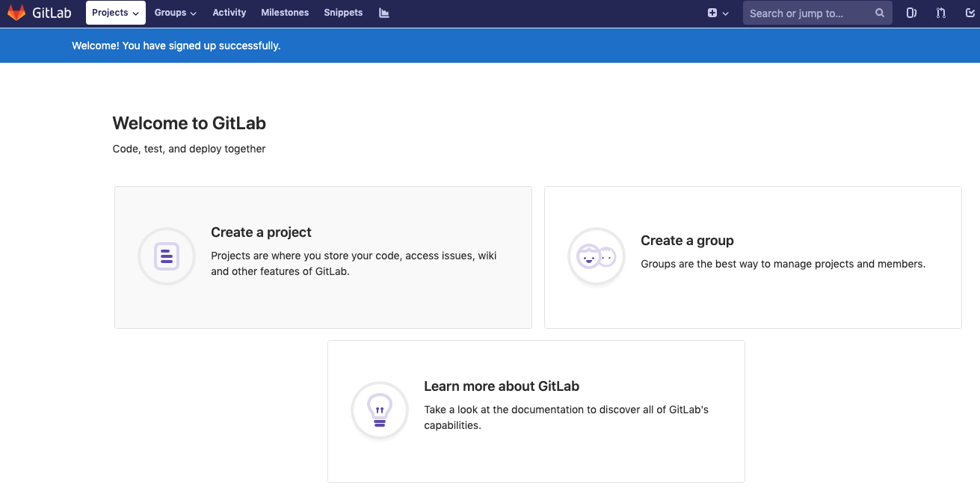
Task: Click the magnifier search icon
Action: pyautogui.click(x=880, y=13)
